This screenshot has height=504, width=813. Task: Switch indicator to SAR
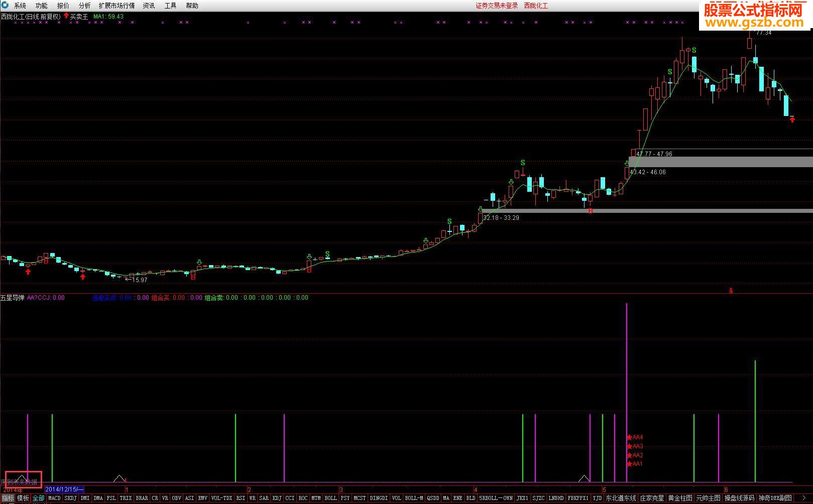click(264, 498)
